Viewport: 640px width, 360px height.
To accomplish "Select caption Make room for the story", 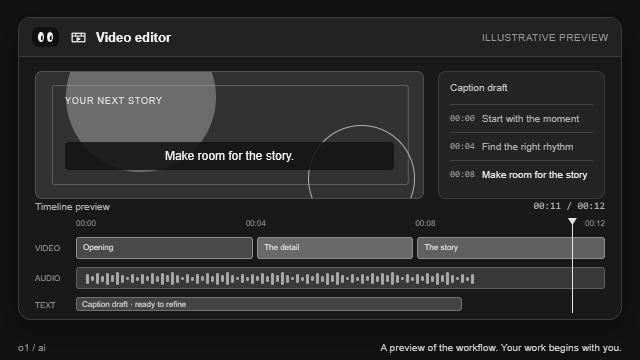I will coord(521,175).
